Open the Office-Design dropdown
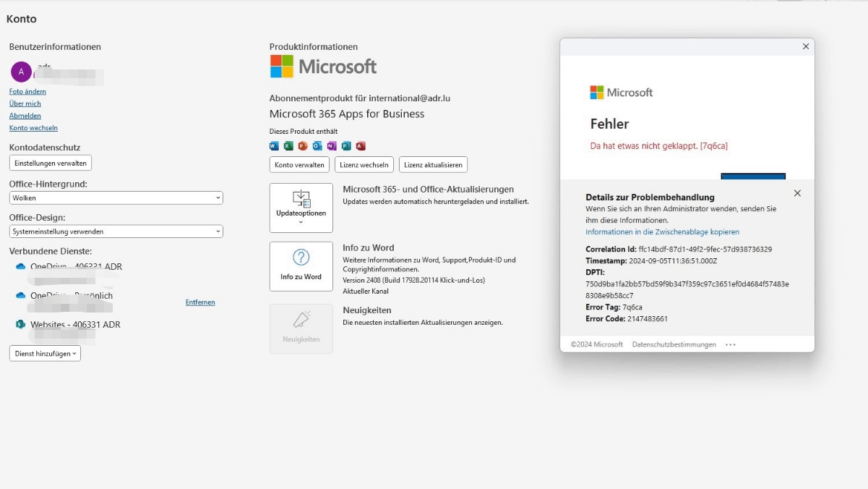Screen dimensions: 868x489 tap(116, 231)
